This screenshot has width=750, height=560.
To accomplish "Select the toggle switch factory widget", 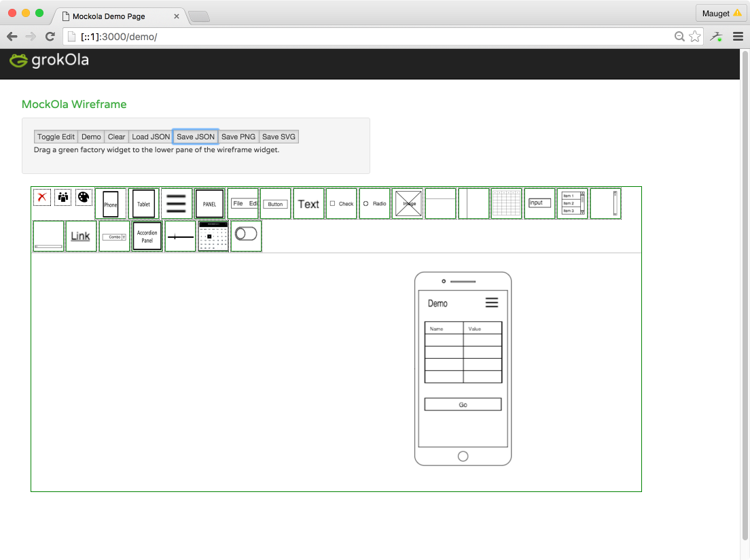I will coord(247,236).
